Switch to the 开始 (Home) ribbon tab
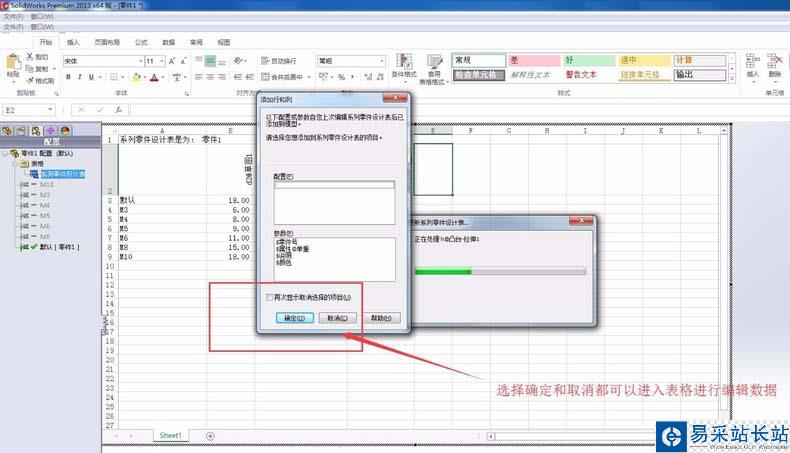Viewport: 790px width, 453px height. tap(46, 42)
